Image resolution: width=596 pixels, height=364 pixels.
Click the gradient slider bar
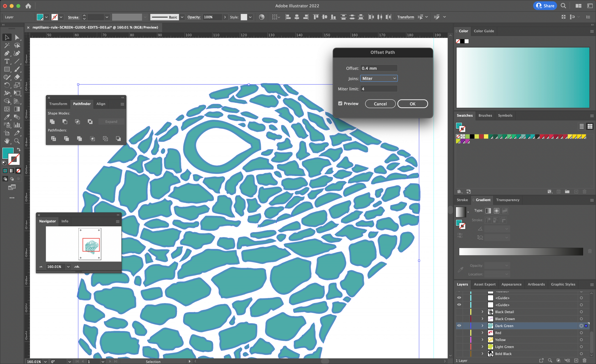tap(521, 251)
